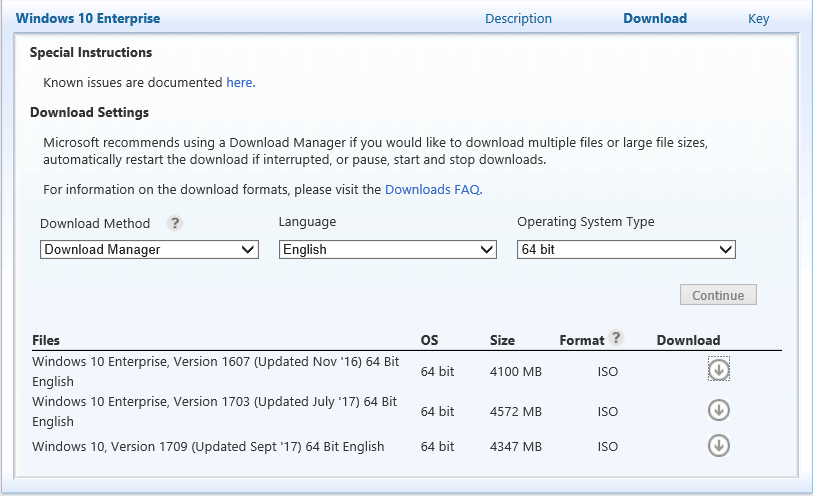Open help icon next to Format column

click(x=615, y=337)
